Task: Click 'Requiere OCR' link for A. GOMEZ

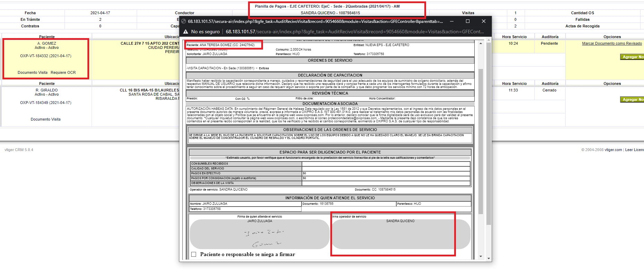Action: pos(63,72)
